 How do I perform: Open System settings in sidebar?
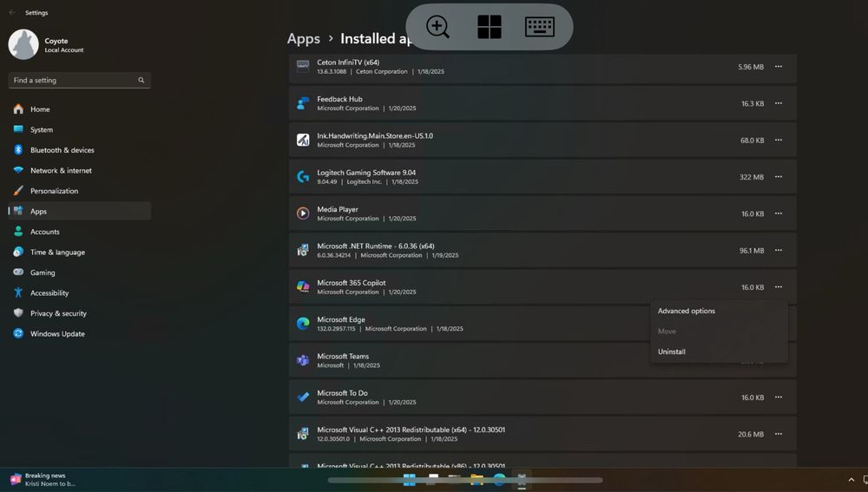point(79,129)
